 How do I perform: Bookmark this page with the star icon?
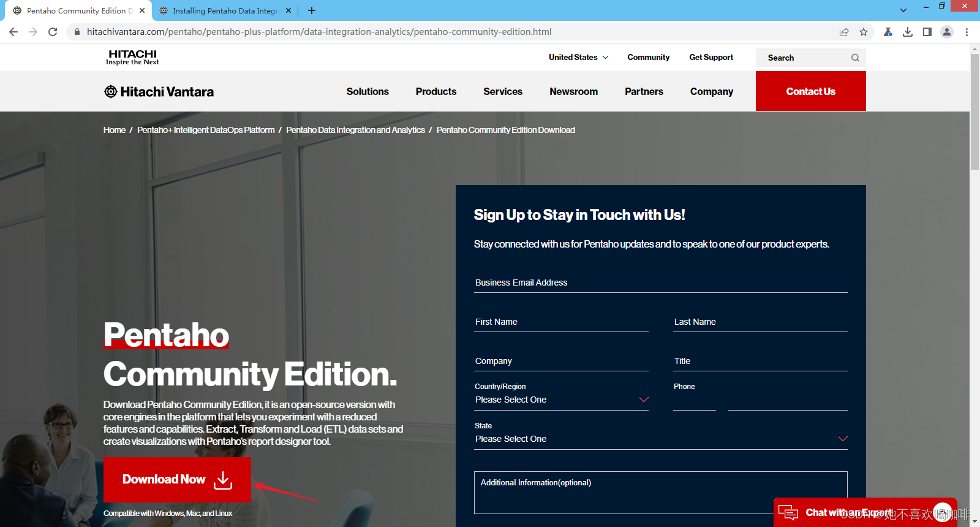coord(864,32)
